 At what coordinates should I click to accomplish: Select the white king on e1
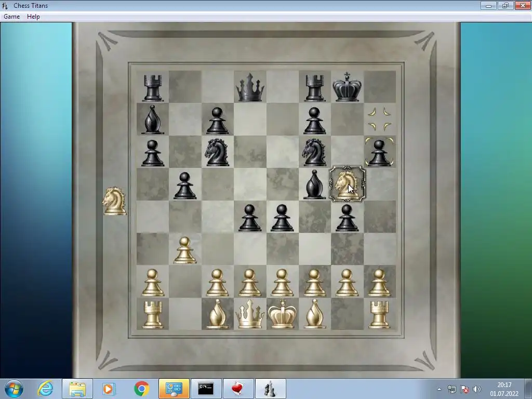point(282,313)
